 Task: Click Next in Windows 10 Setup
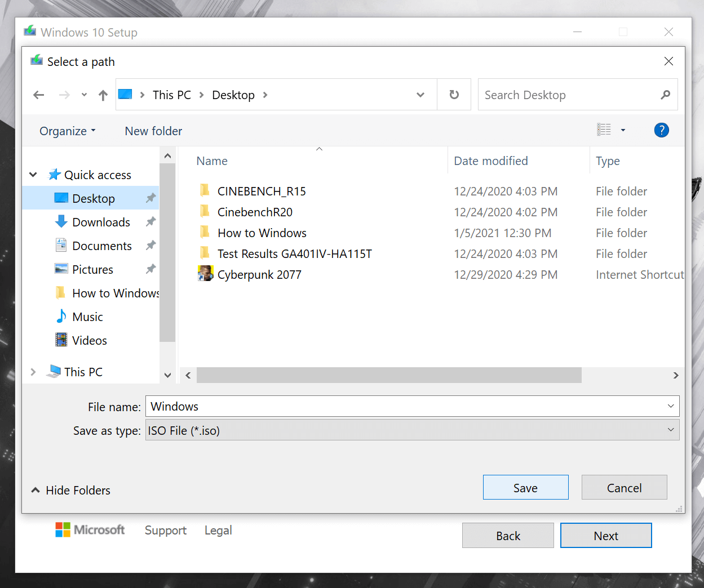pyautogui.click(x=606, y=536)
